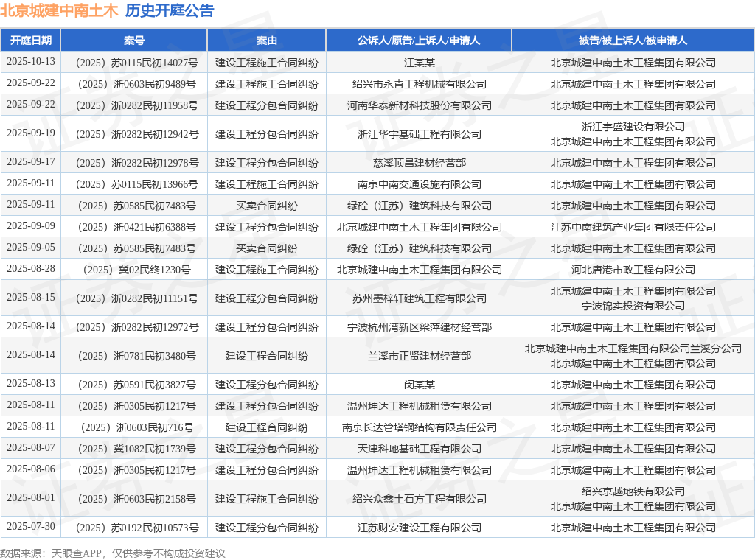Select date 2025-07-30
This screenshot has width=755, height=560.
[31, 527]
